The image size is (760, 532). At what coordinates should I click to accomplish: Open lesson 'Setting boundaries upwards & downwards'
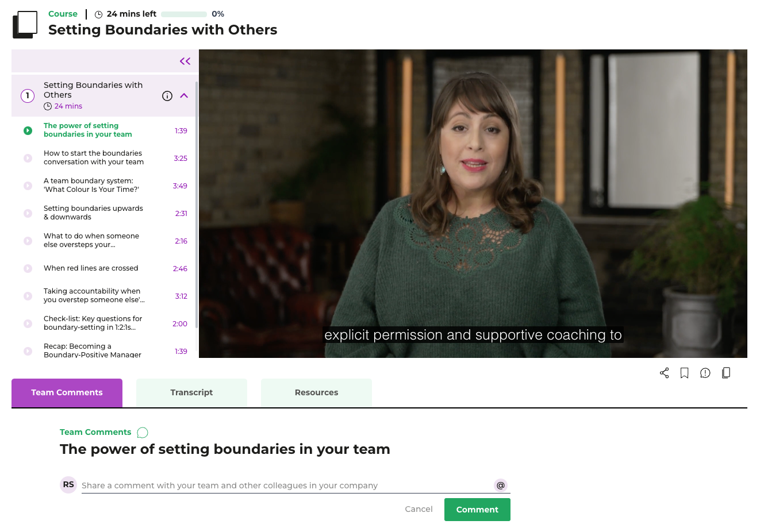coord(93,213)
